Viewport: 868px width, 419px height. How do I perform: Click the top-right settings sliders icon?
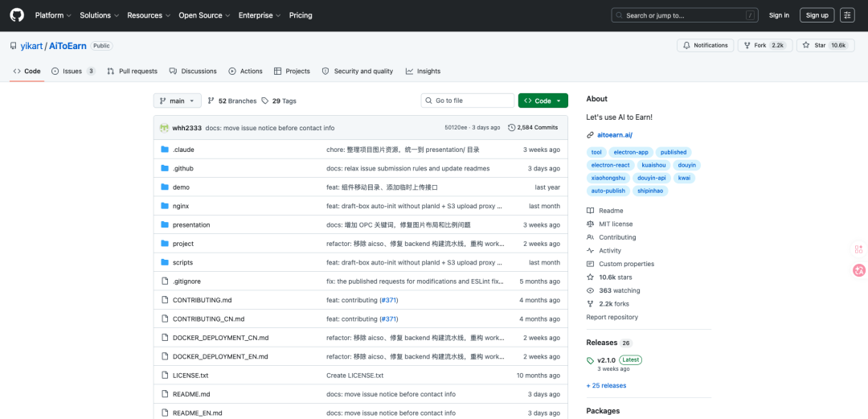[x=847, y=15]
